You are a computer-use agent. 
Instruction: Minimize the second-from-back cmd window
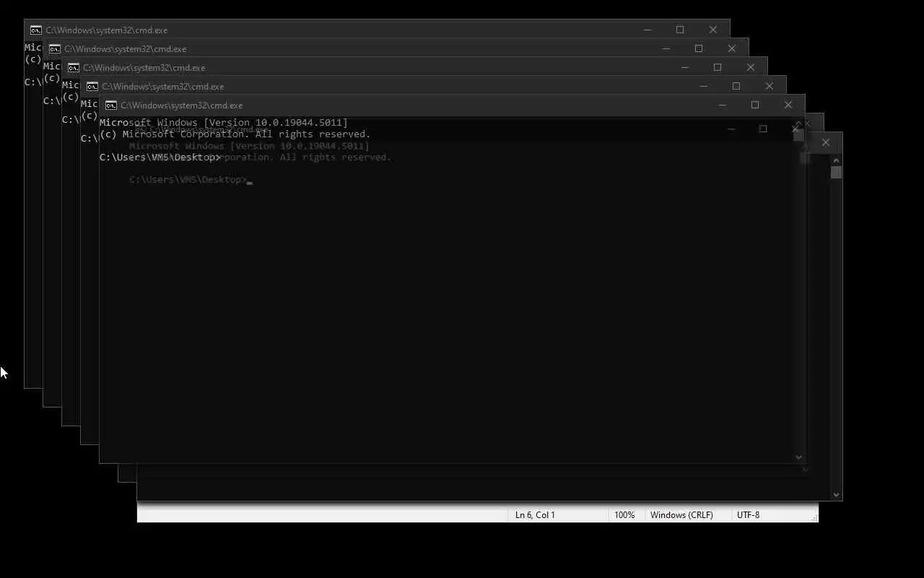tap(666, 49)
